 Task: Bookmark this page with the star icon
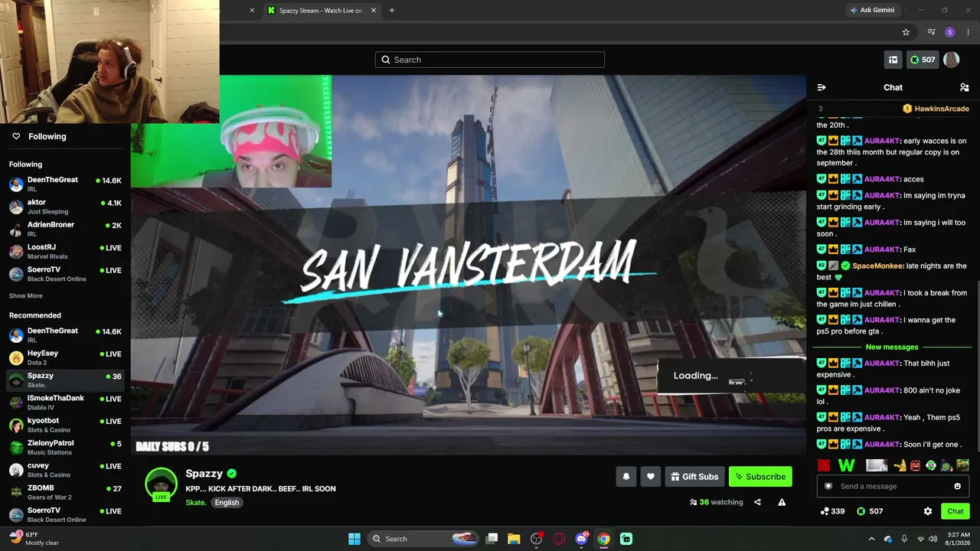click(x=906, y=32)
